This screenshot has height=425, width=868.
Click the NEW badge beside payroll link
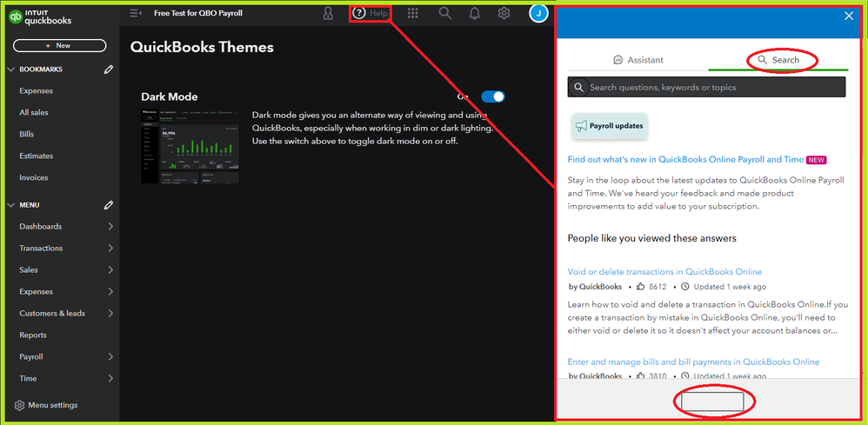817,160
